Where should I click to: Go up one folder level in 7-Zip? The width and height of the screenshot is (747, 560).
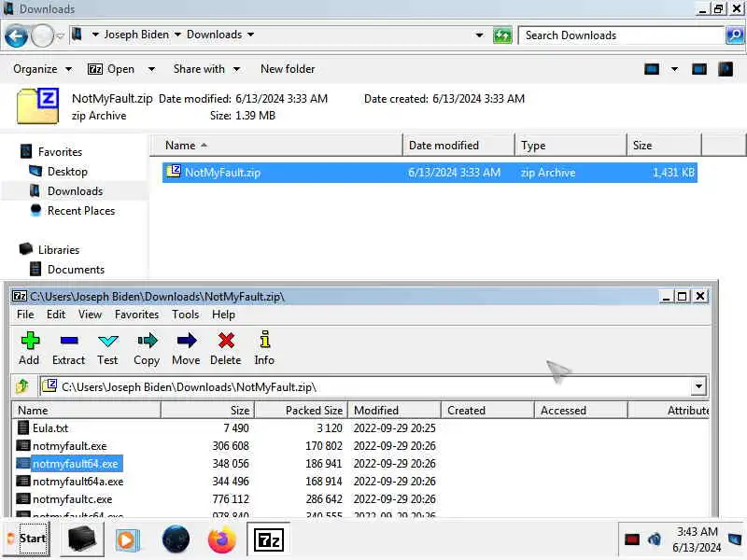coord(22,386)
